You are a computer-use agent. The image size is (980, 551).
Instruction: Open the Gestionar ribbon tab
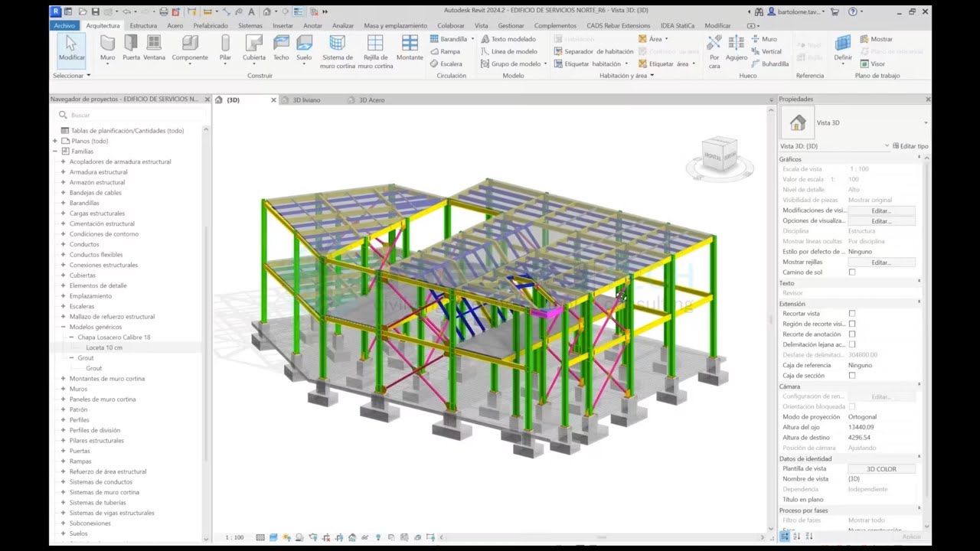(x=511, y=25)
